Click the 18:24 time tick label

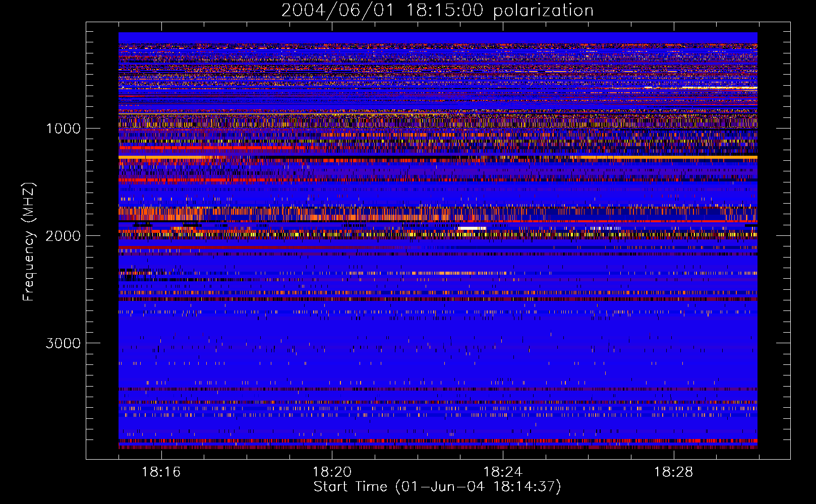point(503,472)
